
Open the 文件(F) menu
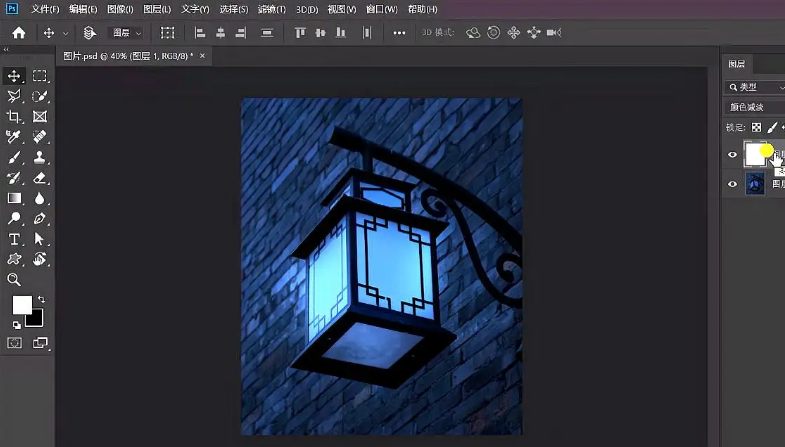44,9
